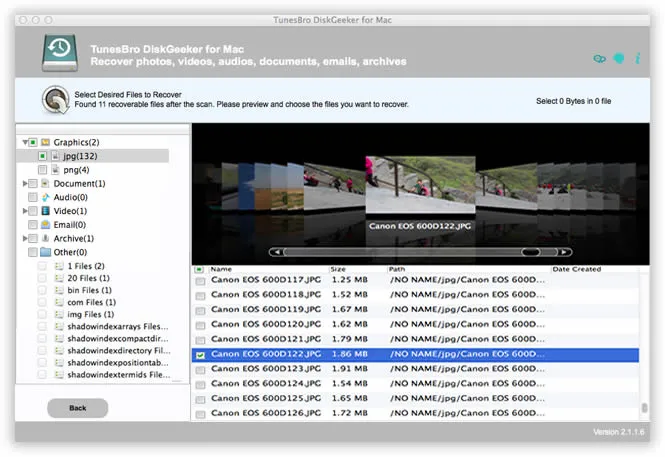Sort file list by Size column
Viewport: 665px width, 457px height.
click(x=338, y=269)
